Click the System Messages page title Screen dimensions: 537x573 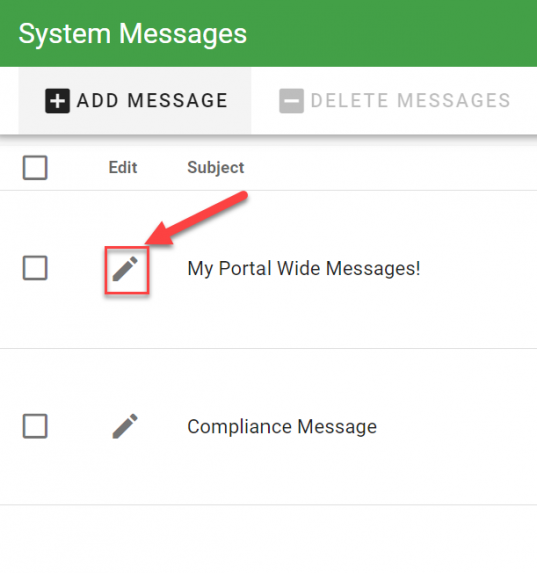click(133, 34)
